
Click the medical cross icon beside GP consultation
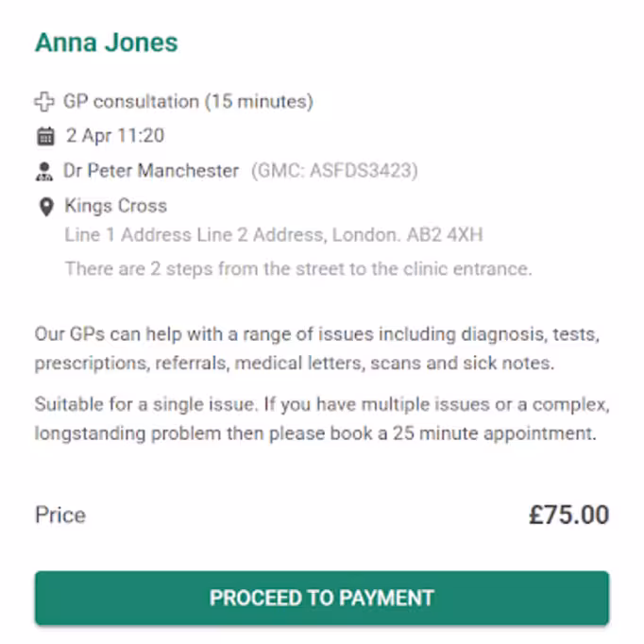pos(44,101)
